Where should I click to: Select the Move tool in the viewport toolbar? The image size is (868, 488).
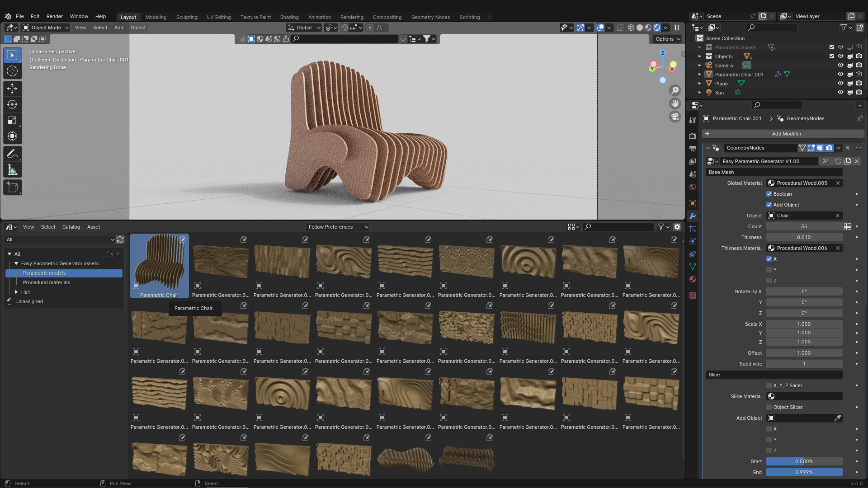pyautogui.click(x=12, y=89)
